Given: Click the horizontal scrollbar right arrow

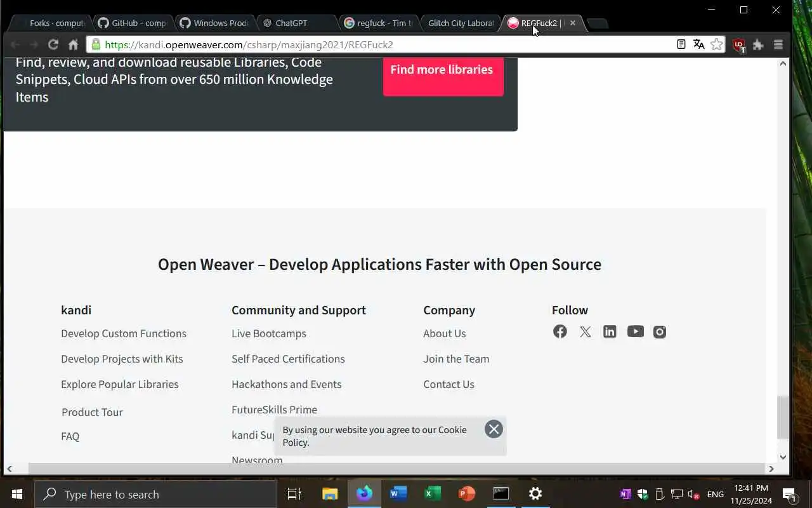Looking at the screenshot, I should 771,469.
